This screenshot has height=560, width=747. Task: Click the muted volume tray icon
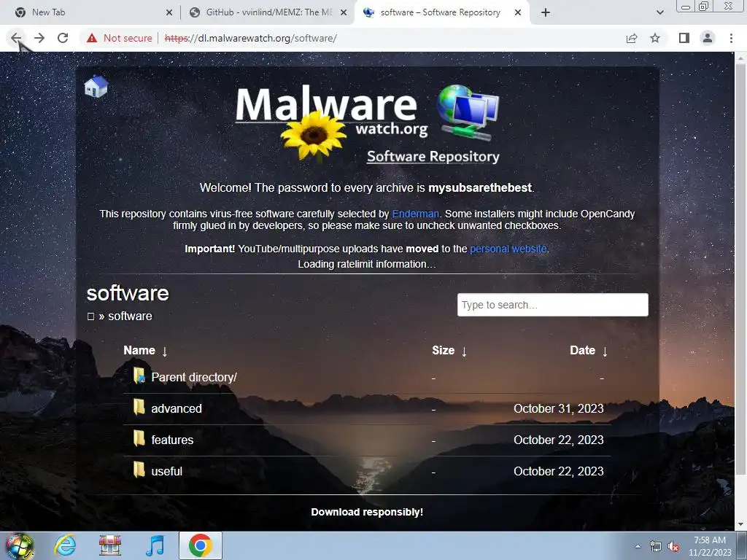click(673, 547)
